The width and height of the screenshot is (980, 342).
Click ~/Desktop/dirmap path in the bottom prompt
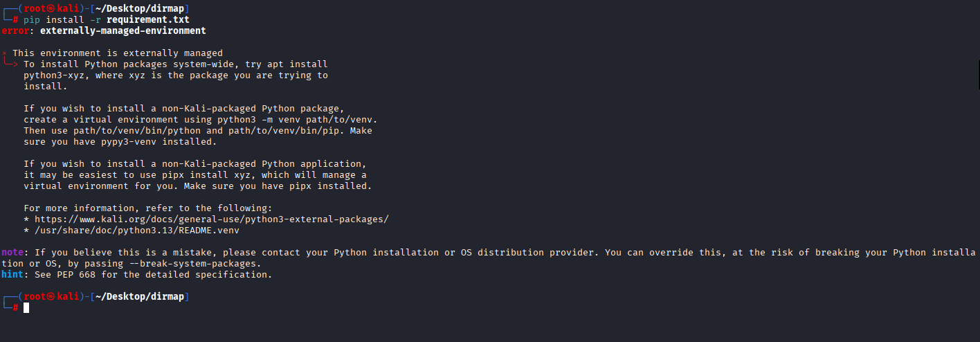pyautogui.click(x=139, y=297)
